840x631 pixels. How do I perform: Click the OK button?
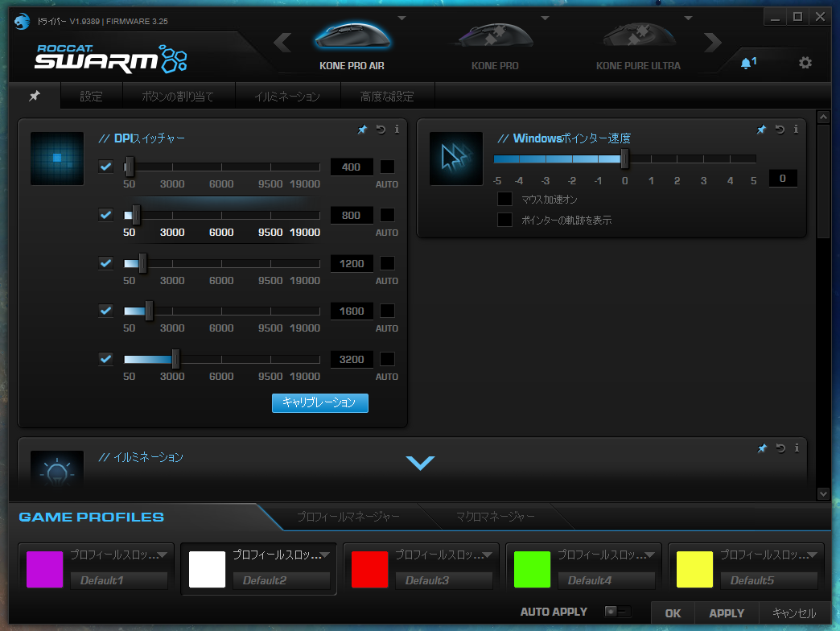click(673, 613)
